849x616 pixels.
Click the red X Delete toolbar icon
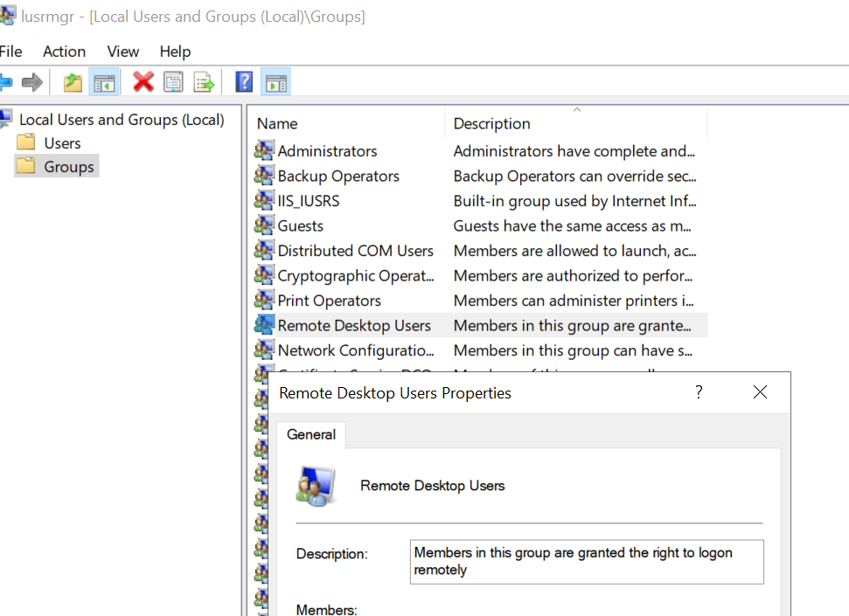[143, 81]
